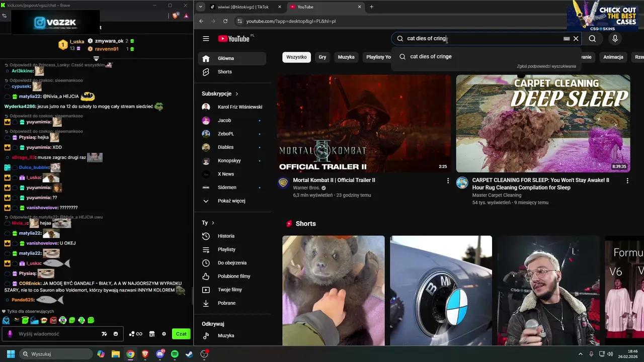The width and height of the screenshot is (644, 362).
Task: Open the Kick chat shop icon
Action: click(x=152, y=334)
